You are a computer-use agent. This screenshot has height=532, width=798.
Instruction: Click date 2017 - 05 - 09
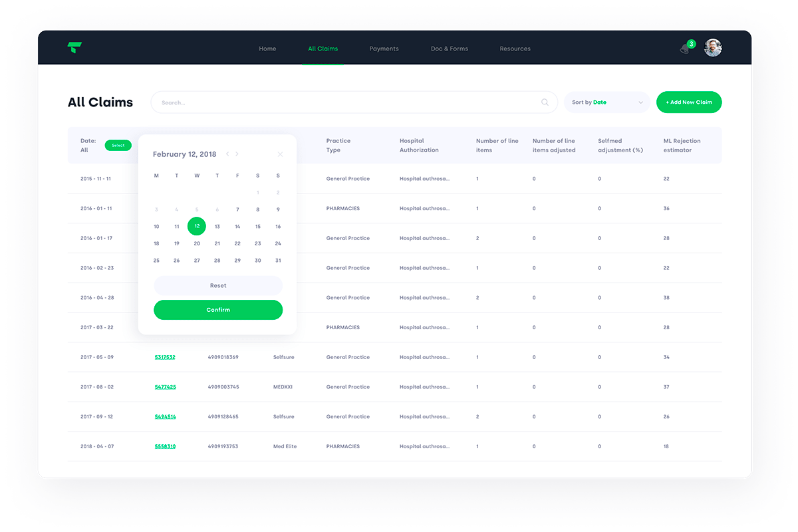tap(97, 357)
